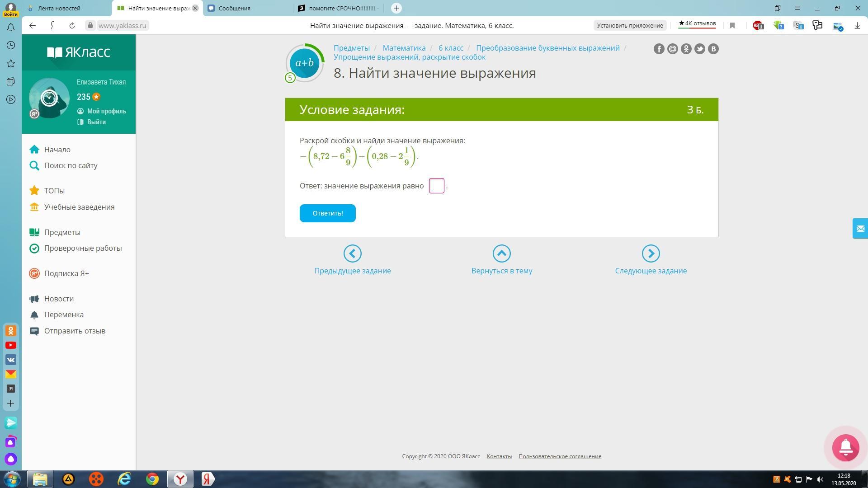The height and width of the screenshot is (488, 868).
Task: Click the Previous task arrow icon
Action: [x=352, y=253]
